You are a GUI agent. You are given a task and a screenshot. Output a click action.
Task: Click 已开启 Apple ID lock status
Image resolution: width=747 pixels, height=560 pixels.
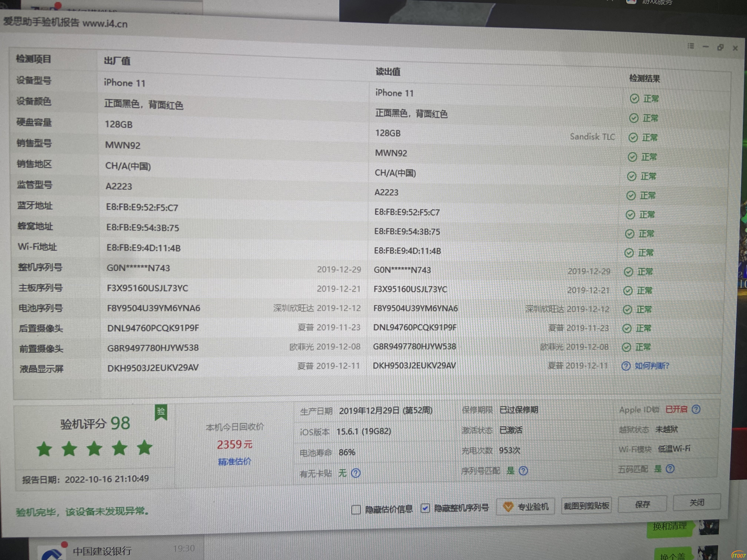click(x=676, y=409)
